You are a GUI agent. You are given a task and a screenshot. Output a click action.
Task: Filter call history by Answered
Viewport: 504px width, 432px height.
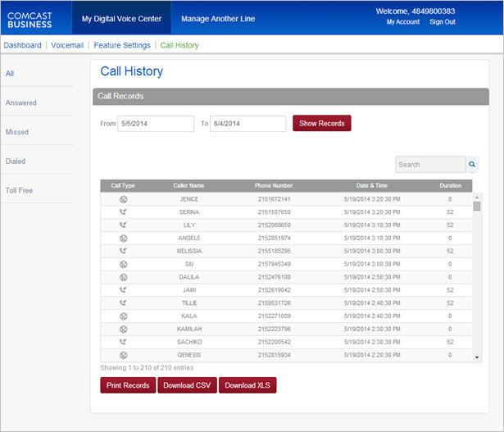coord(20,102)
